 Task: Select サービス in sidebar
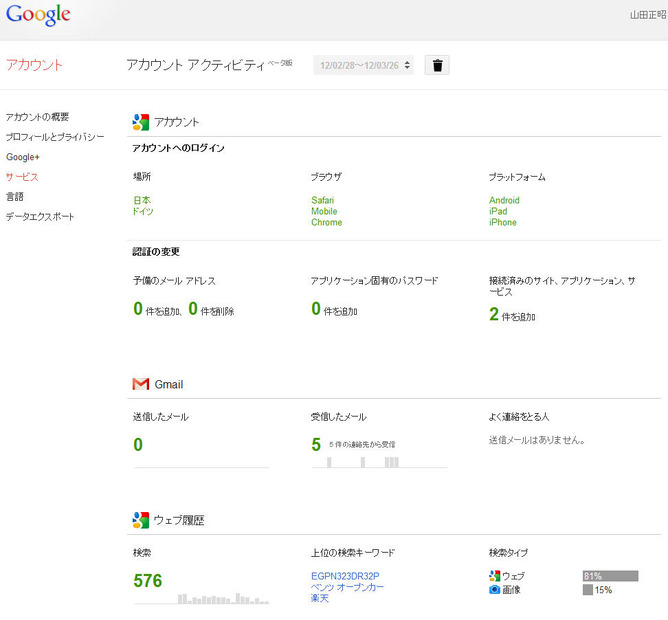point(22,177)
